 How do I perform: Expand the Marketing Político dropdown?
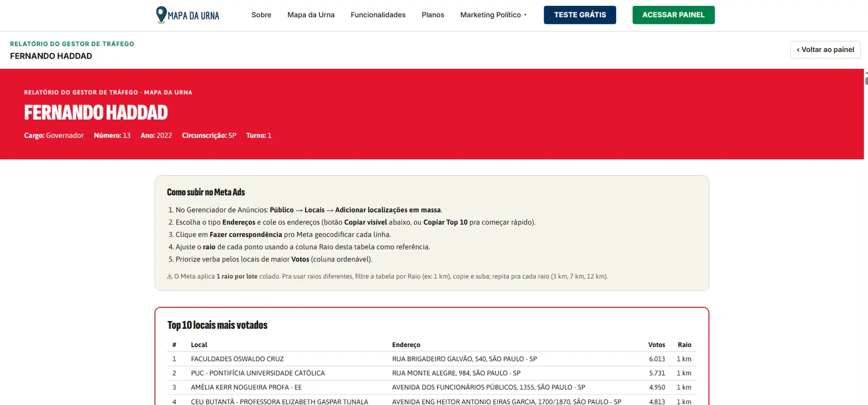(494, 15)
